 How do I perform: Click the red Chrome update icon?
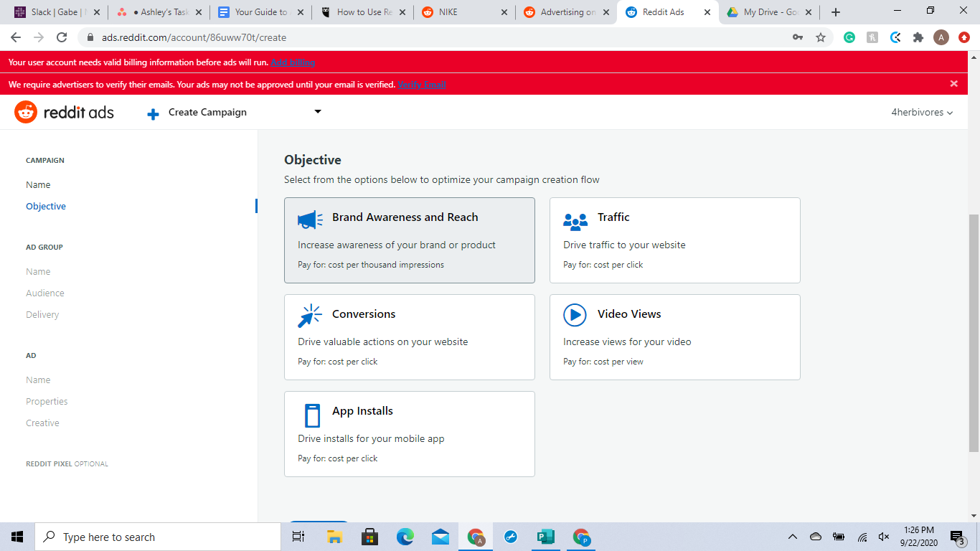(x=964, y=37)
